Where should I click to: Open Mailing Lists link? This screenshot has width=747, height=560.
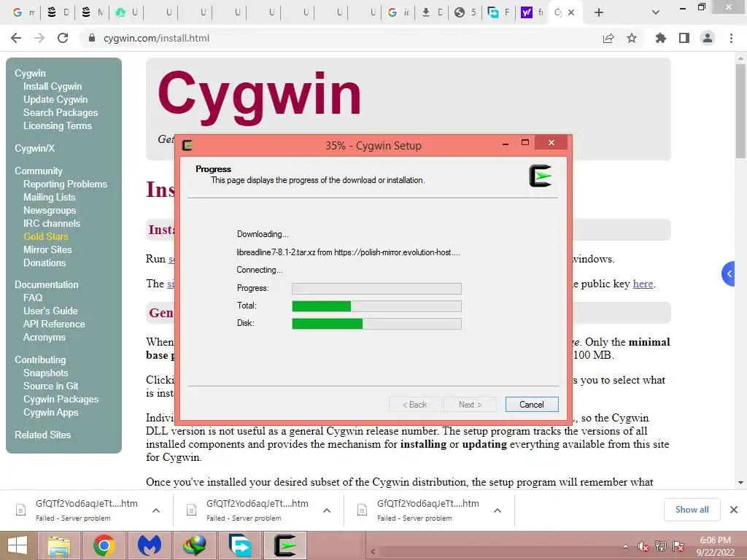(x=49, y=197)
